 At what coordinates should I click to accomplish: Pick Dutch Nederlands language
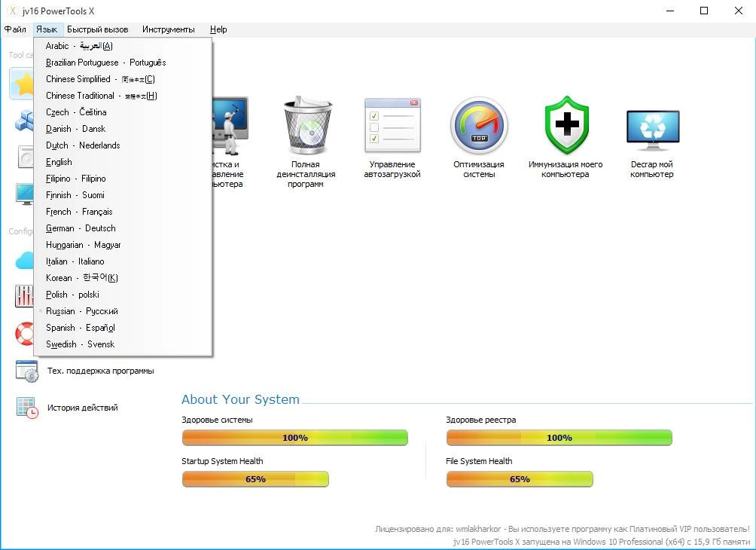click(x=123, y=145)
